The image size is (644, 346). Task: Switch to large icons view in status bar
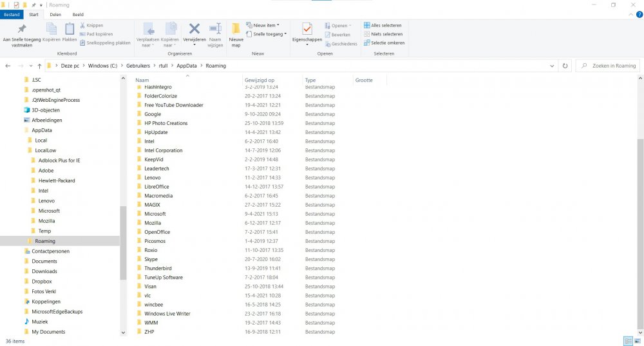point(638,341)
